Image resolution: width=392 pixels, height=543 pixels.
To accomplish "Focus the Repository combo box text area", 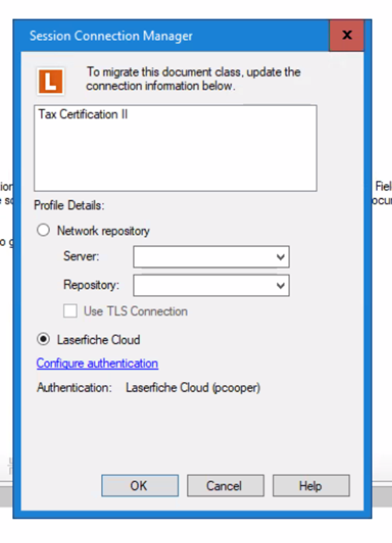I will (203, 285).
